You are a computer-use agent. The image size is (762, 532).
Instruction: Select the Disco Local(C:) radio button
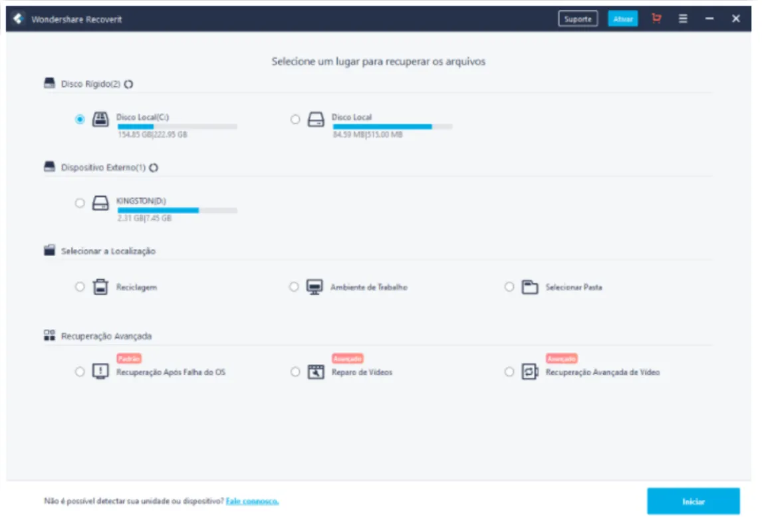(80, 119)
